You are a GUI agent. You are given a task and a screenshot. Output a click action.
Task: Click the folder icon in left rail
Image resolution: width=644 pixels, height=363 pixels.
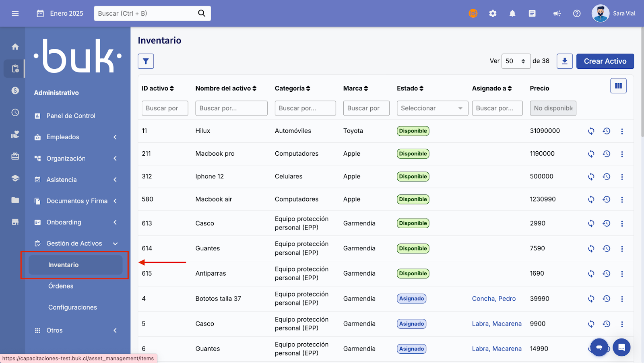click(x=15, y=200)
